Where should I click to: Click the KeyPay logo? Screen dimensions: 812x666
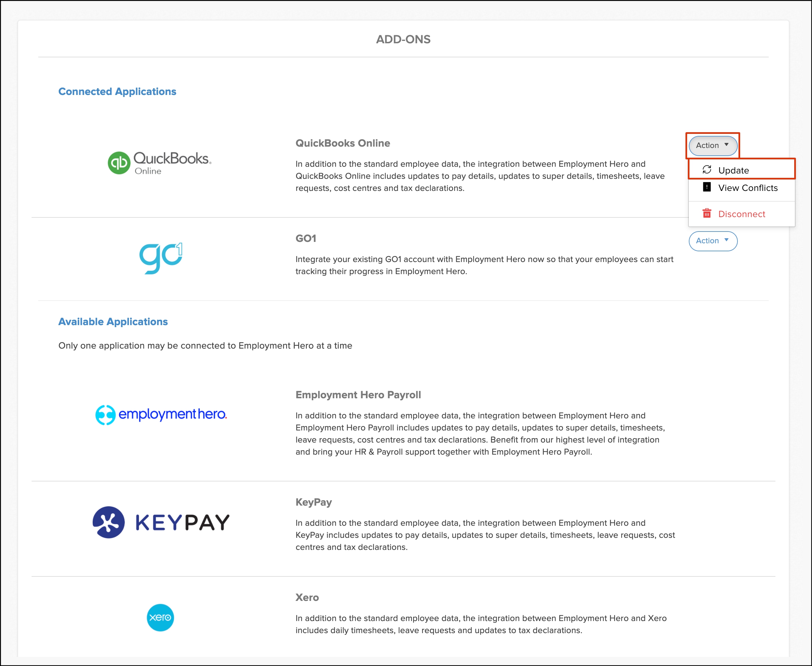coord(161,522)
